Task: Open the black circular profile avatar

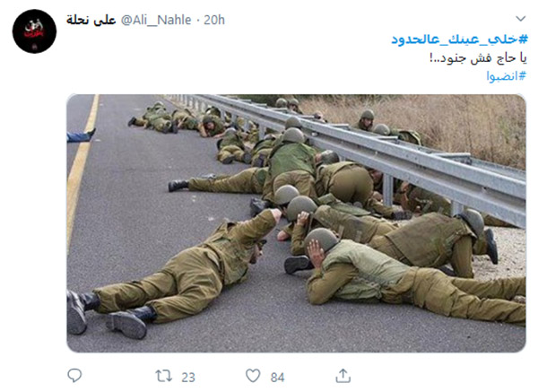Action: pyautogui.click(x=34, y=31)
